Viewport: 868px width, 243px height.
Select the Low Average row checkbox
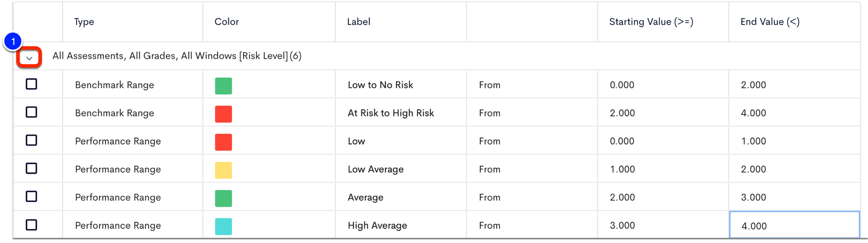coord(31,168)
